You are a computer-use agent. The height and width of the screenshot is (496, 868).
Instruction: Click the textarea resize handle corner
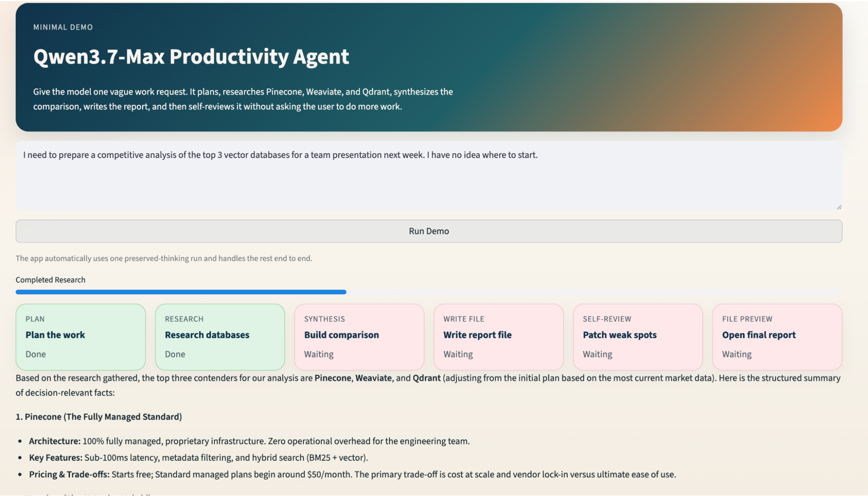point(839,207)
